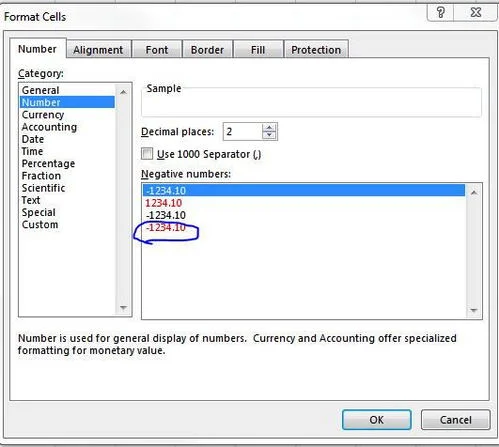The height and width of the screenshot is (447, 499).
Task: Switch to the Alignment tab
Action: 98,50
